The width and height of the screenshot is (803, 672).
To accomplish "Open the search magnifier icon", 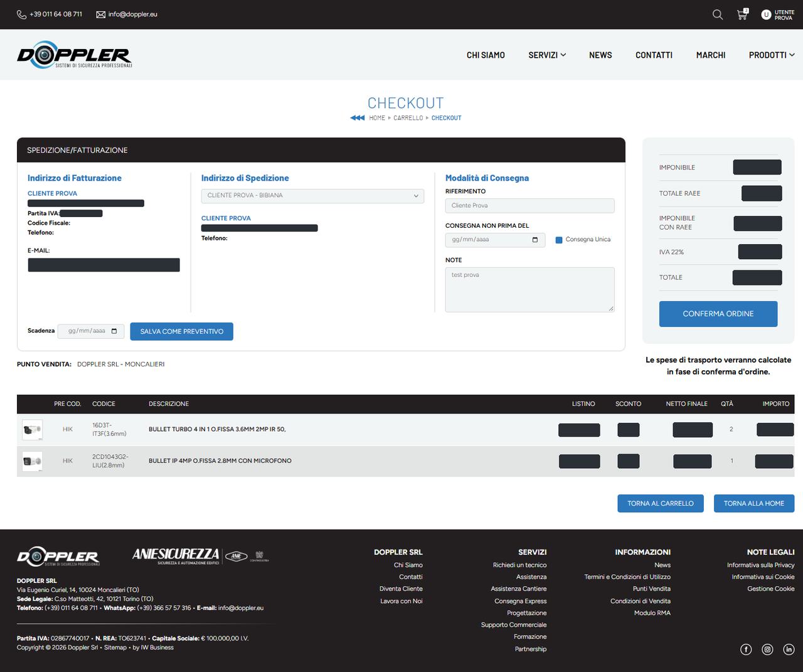I will [x=718, y=14].
